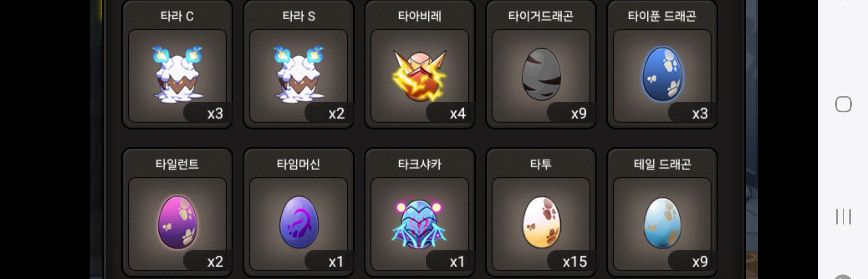Image resolution: width=868 pixels, height=279 pixels.
Task: Pick the blue 타이푼 드래곤 egg
Action: point(662,74)
